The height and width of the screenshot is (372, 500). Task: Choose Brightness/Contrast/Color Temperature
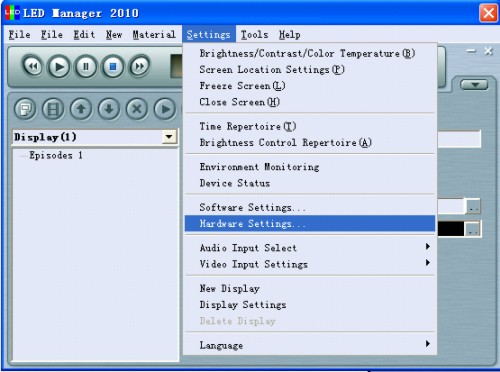[310, 53]
